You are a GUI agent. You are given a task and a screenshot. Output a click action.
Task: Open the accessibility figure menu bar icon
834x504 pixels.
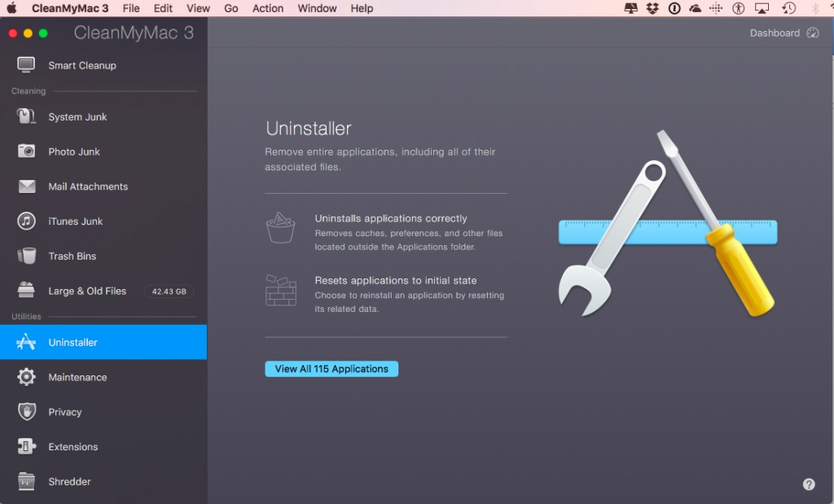click(738, 8)
